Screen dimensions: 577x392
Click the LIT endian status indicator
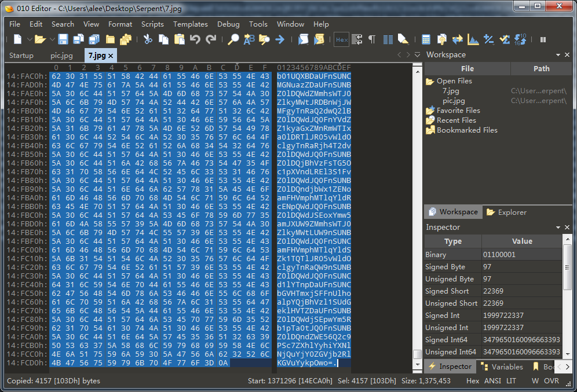coord(511,381)
